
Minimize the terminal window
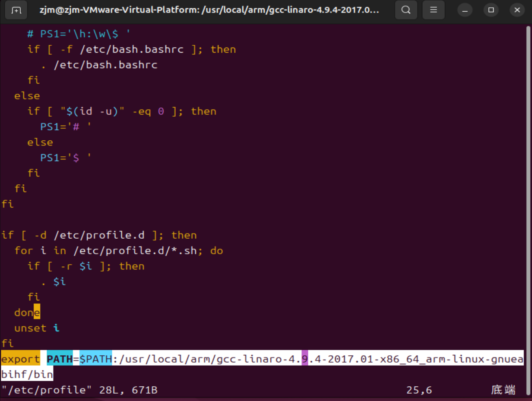point(465,9)
